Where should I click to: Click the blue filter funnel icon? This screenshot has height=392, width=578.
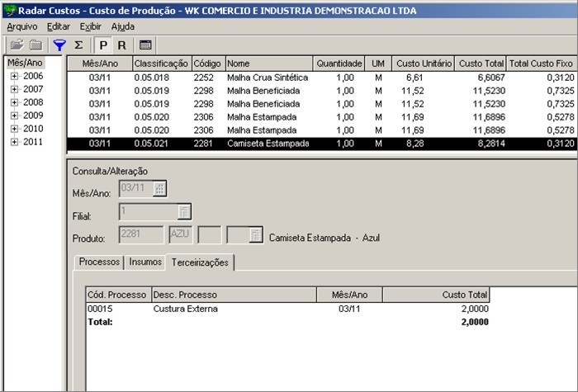(x=59, y=45)
